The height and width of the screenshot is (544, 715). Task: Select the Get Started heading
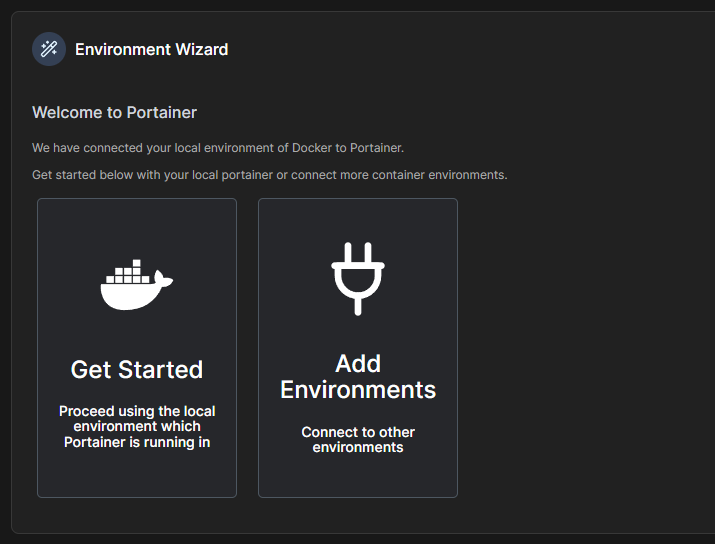tap(137, 369)
